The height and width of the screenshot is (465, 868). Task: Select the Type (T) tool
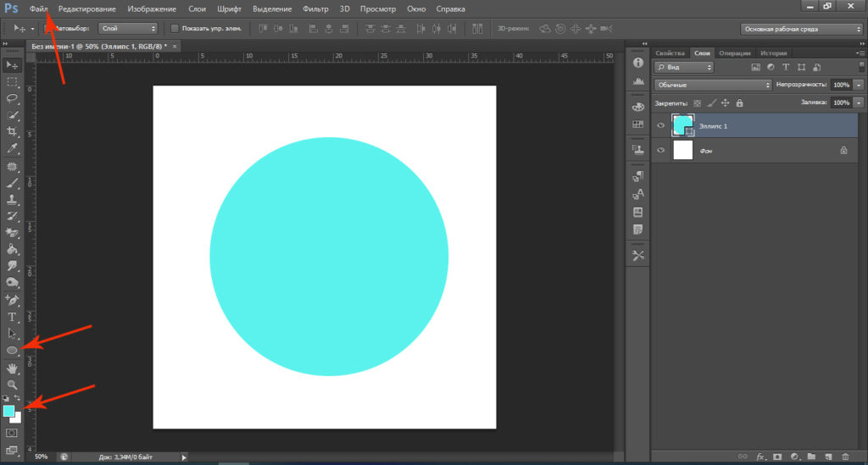12,317
